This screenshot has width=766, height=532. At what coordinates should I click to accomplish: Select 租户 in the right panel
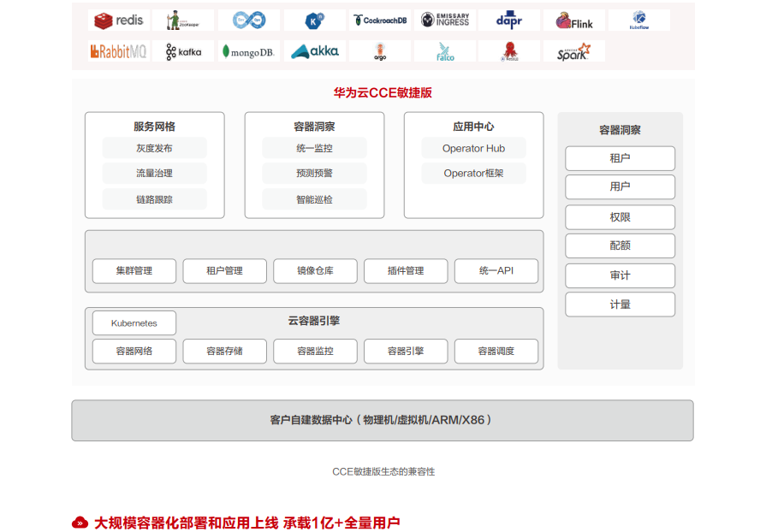tap(620, 158)
